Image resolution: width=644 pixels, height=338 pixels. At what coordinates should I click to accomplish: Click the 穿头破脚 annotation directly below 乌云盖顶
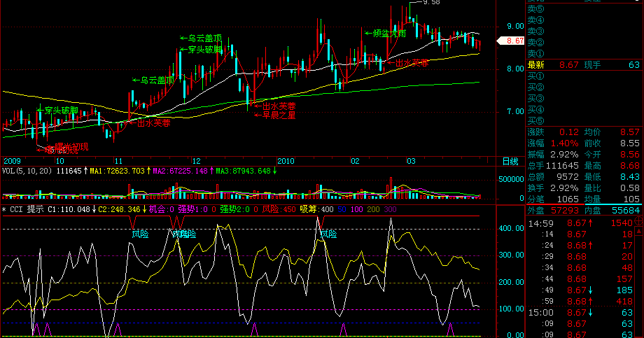[x=205, y=50]
